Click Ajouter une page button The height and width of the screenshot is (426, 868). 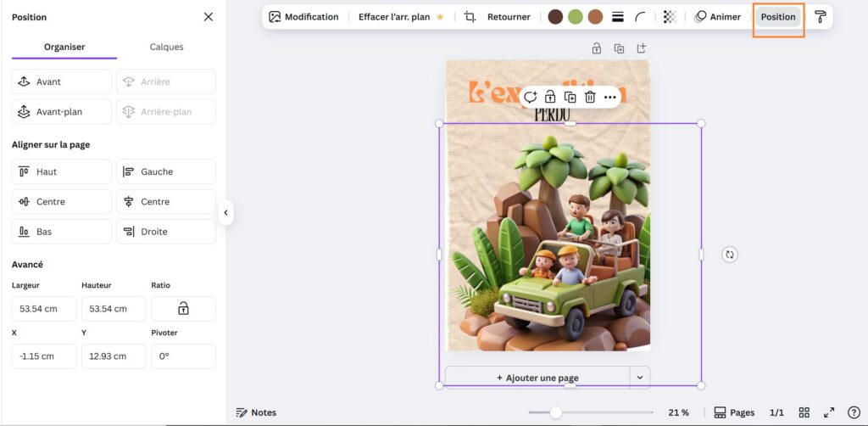tap(537, 378)
